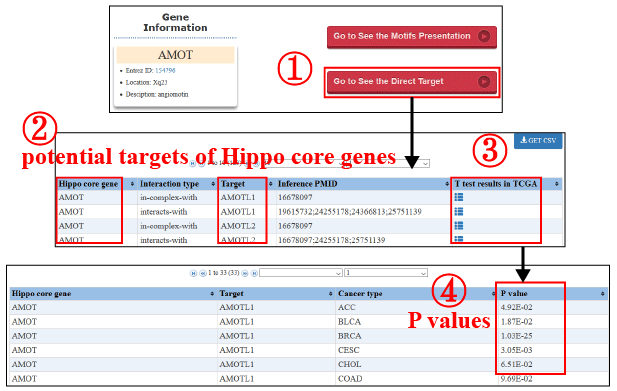Image resolution: width=617 pixels, height=391 pixels.
Task: Click play icon on Motifs Presentation button
Action: [484, 36]
